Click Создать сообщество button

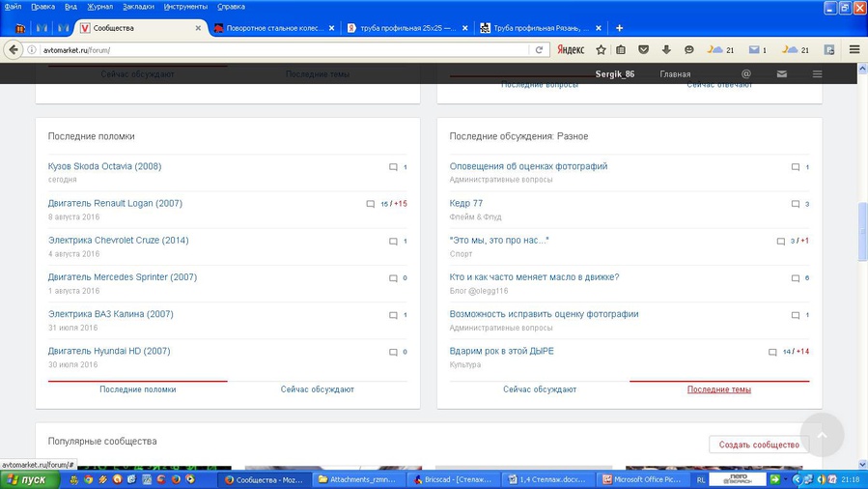pyautogui.click(x=759, y=445)
